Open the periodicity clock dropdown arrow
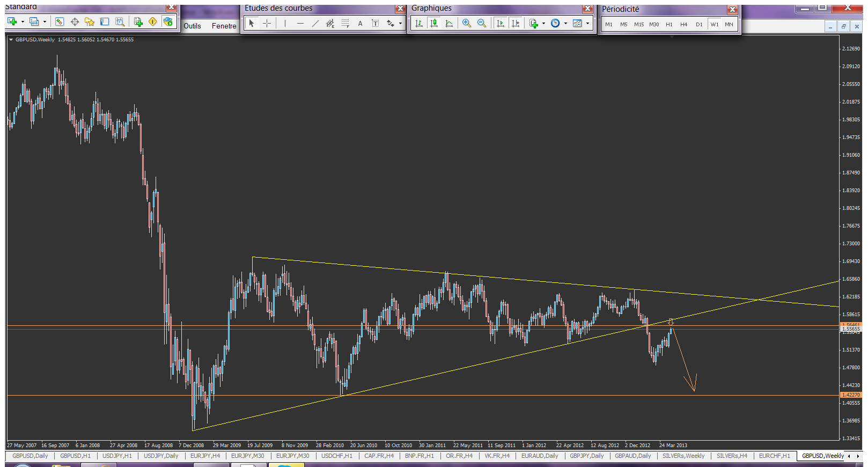Screen dimensions: 868x467 coord(565,23)
